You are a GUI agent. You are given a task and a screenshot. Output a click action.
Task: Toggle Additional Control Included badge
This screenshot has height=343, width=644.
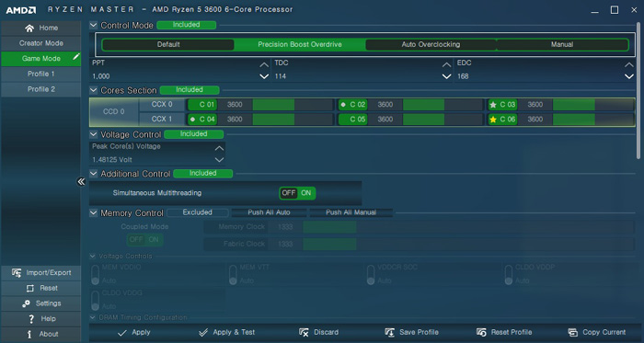click(203, 174)
